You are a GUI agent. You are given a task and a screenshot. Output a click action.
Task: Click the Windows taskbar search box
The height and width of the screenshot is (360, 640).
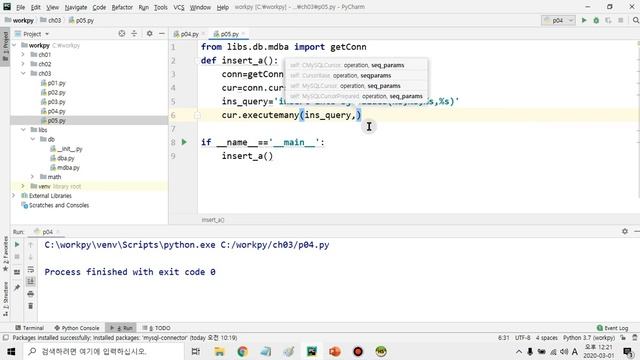103,351
